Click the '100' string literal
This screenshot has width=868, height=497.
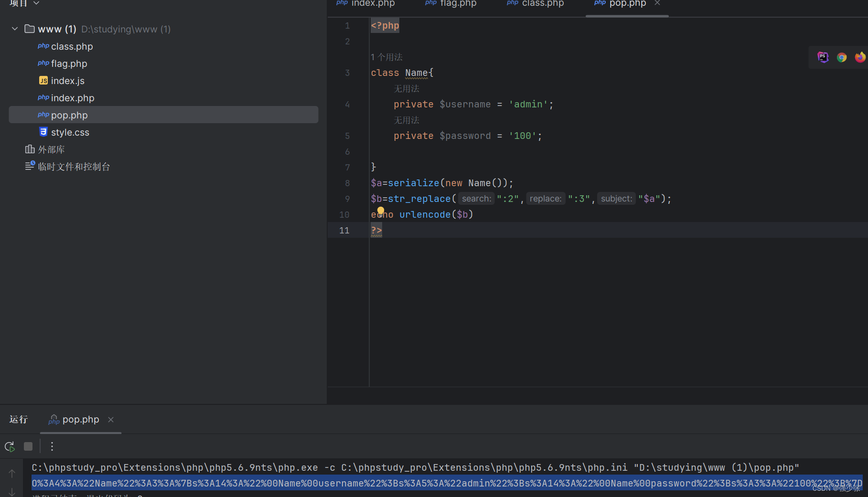click(523, 136)
